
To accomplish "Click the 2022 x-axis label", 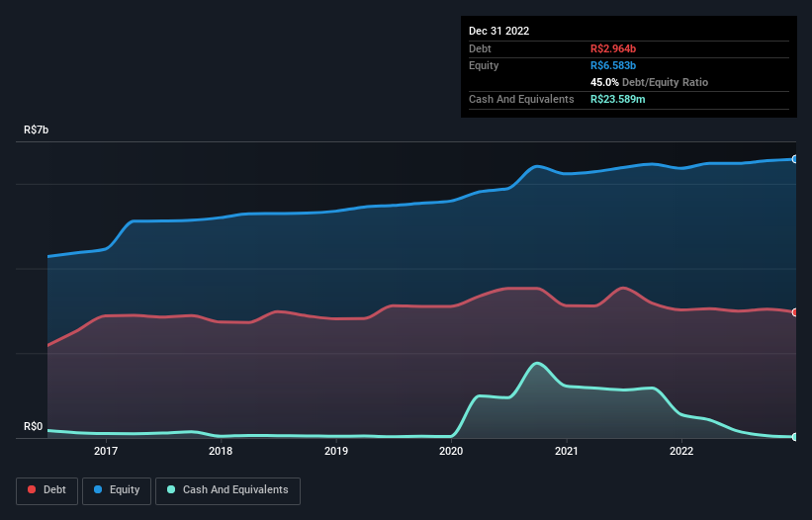I will click(x=681, y=451).
